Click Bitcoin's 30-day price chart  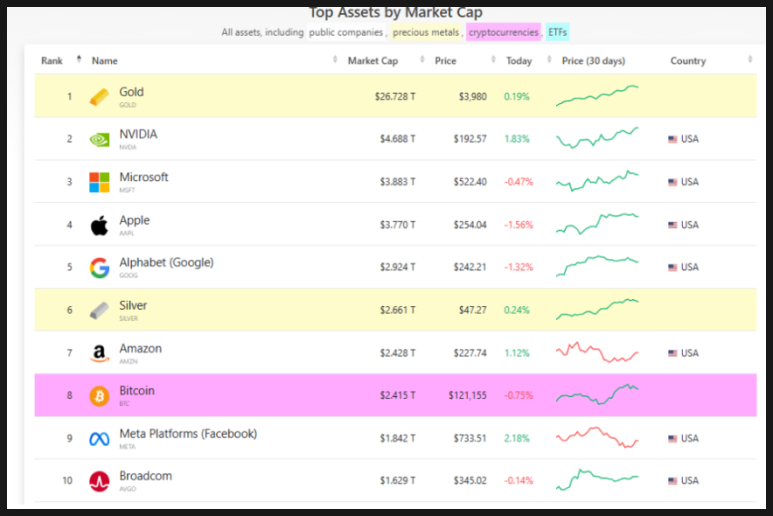pos(597,395)
